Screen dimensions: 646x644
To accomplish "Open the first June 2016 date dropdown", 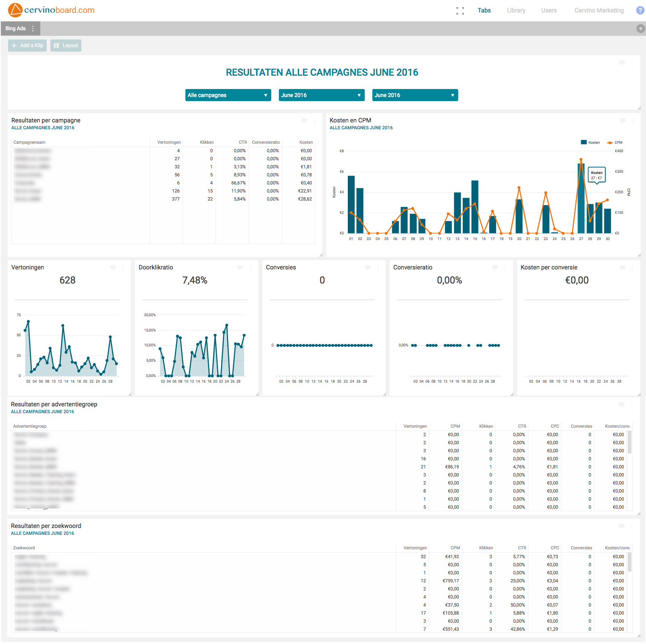I will click(x=321, y=95).
